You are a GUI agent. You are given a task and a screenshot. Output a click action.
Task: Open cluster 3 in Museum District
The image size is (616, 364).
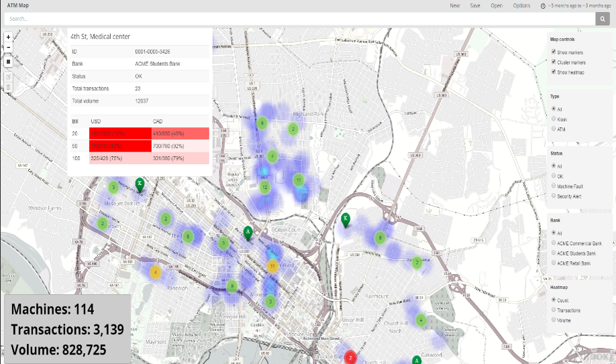tap(113, 187)
